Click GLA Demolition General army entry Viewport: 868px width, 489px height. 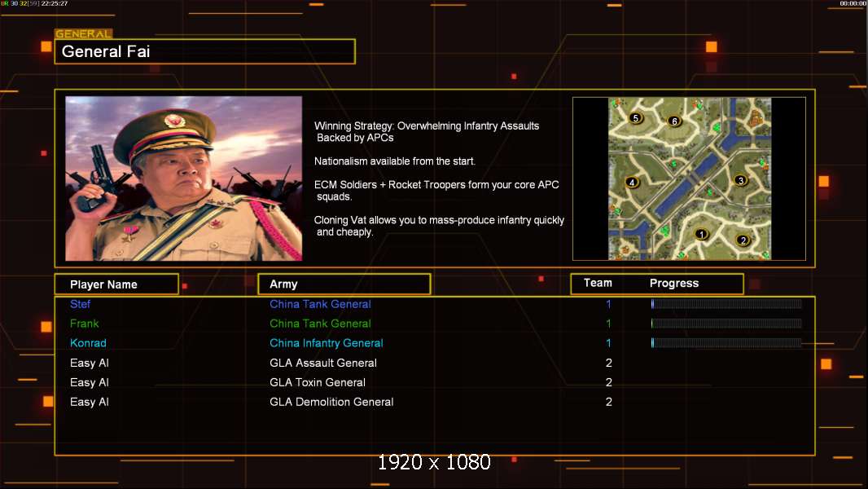tap(331, 402)
